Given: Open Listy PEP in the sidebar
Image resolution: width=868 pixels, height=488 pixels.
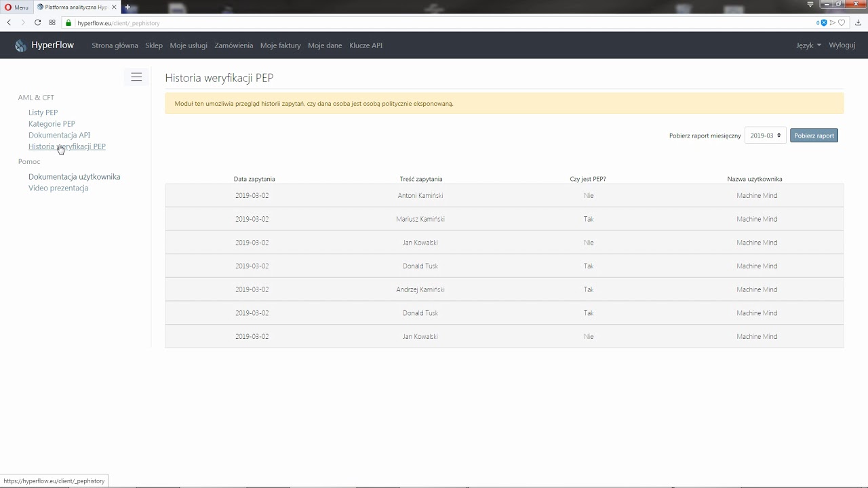Looking at the screenshot, I should point(43,113).
